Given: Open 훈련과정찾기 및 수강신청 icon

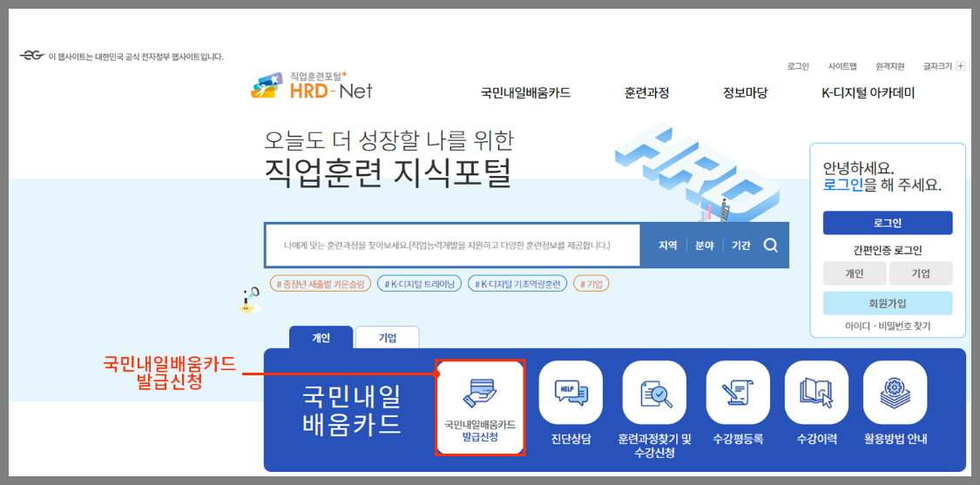Looking at the screenshot, I should (654, 393).
